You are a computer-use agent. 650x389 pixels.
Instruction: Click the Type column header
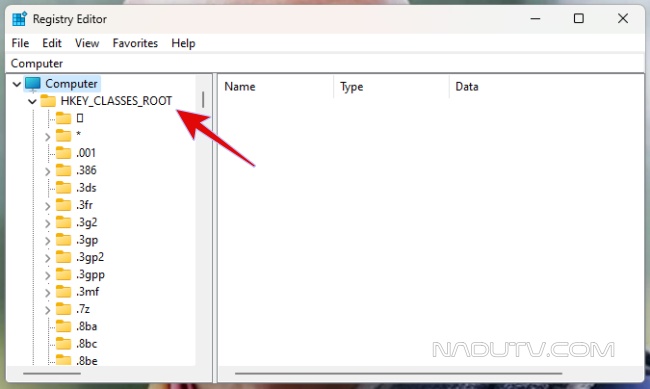pos(391,87)
